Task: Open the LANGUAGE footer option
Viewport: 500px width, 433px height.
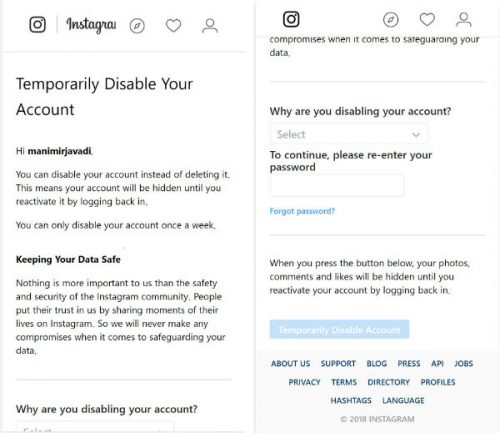Action: [x=403, y=400]
